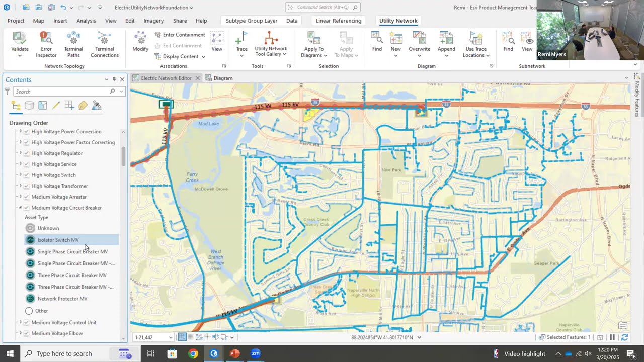Select List By Snapping icon
The height and width of the screenshot is (362, 644).
tap(69, 105)
